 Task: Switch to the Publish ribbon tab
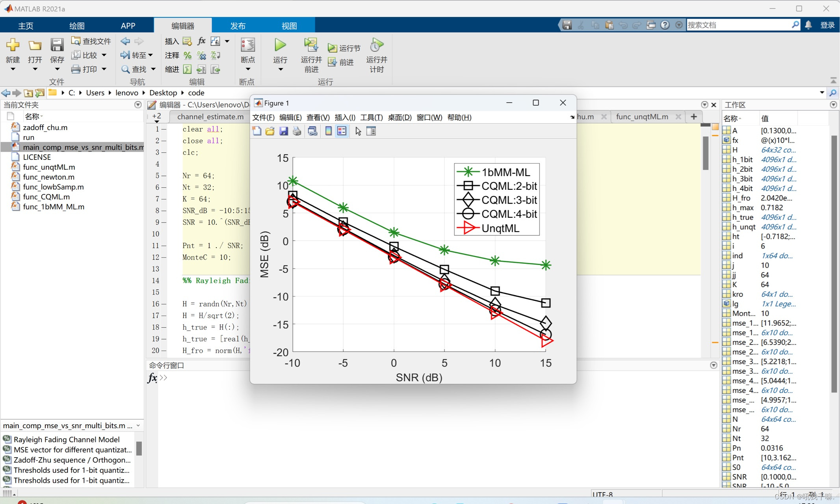(238, 26)
